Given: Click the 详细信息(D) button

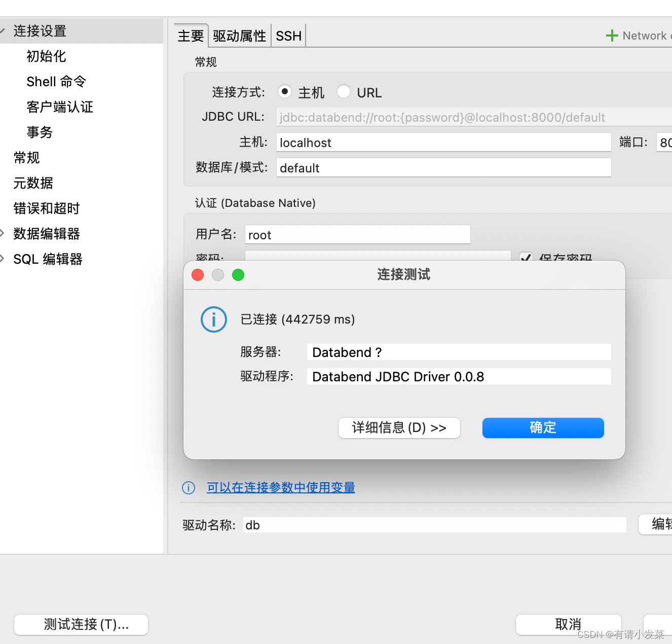Looking at the screenshot, I should click(x=399, y=427).
